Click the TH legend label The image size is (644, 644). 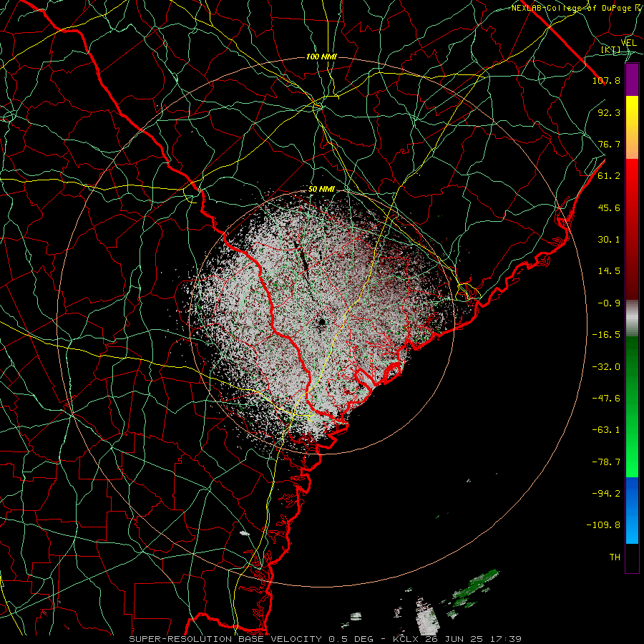(x=615, y=557)
